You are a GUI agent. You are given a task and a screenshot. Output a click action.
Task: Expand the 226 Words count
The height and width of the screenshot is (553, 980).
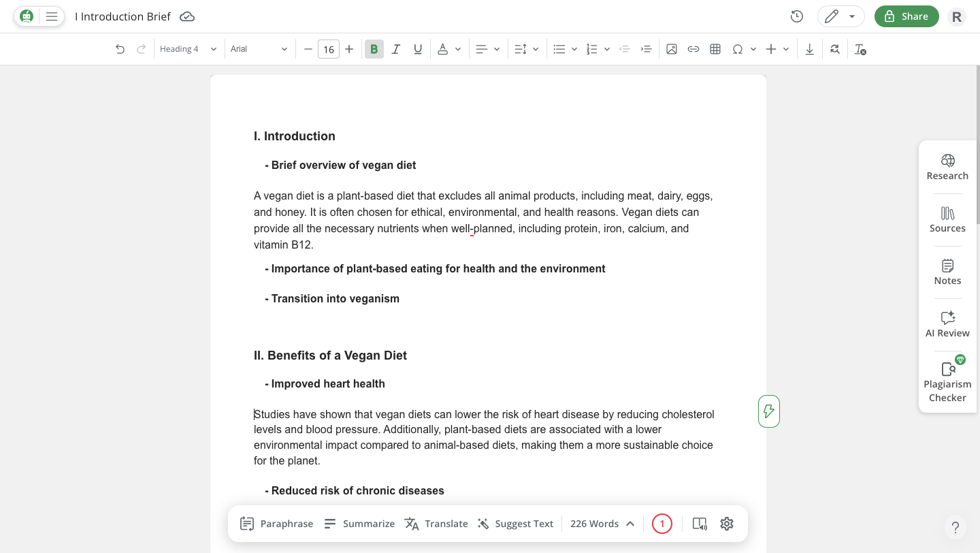point(602,524)
